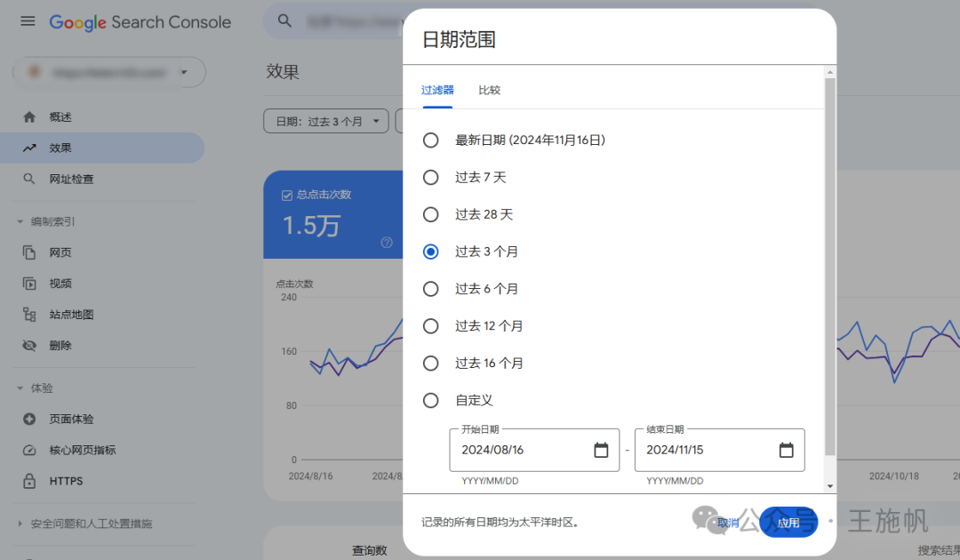Click the 取消 cancel button
Image resolution: width=960 pixels, height=560 pixels.
pos(728,523)
